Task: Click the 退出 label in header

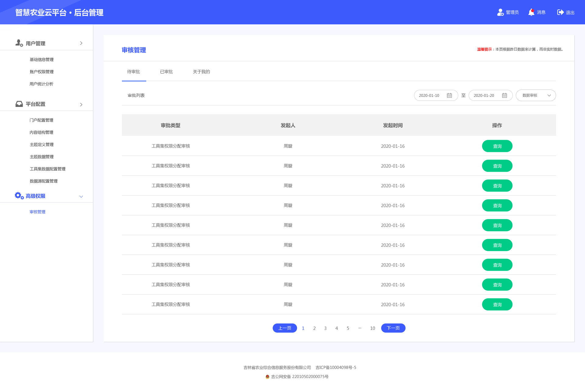Action: point(570,12)
